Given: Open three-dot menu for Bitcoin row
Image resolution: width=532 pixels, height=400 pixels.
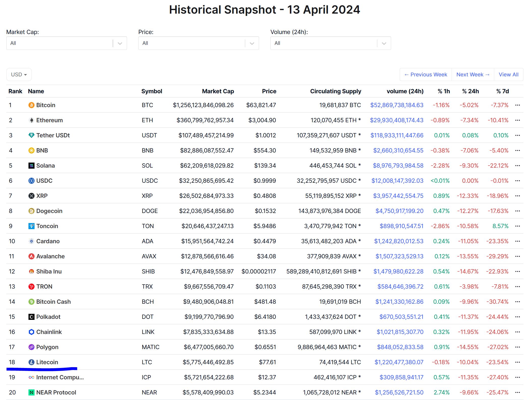Looking at the screenshot, I should [x=517, y=105].
